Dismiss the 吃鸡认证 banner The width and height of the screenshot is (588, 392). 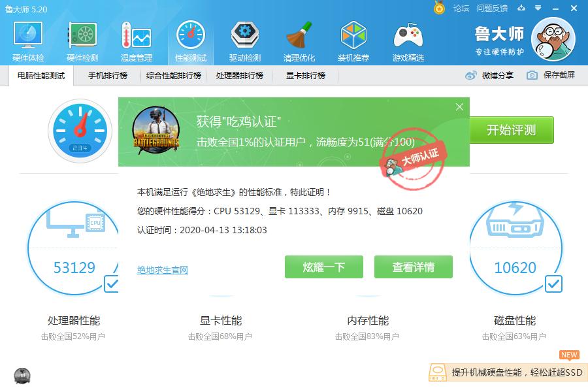pos(459,106)
